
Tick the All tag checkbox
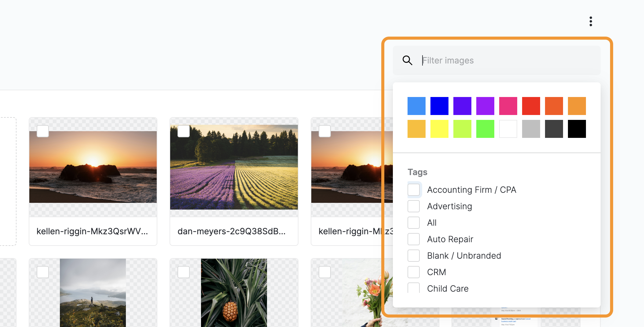point(414,223)
